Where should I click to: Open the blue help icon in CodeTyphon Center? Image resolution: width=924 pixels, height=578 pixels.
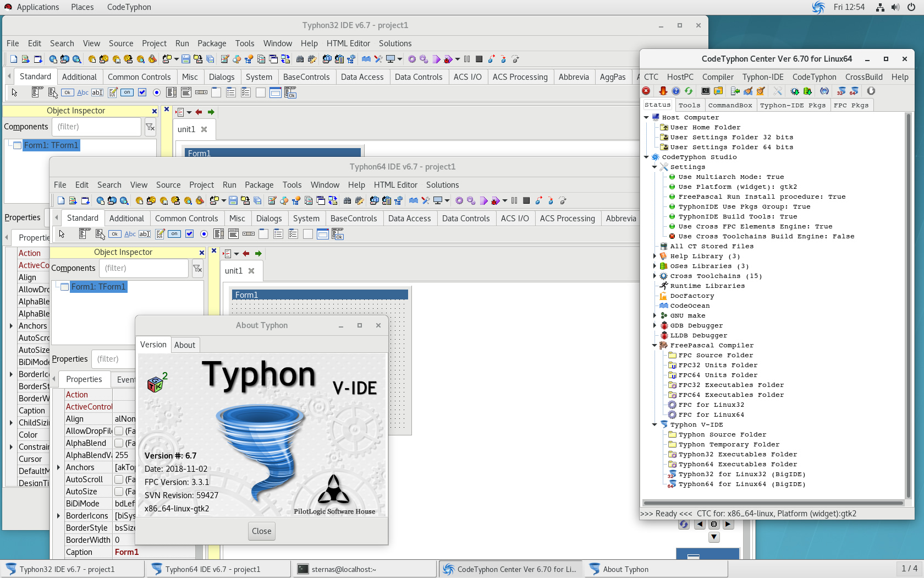coord(676,91)
